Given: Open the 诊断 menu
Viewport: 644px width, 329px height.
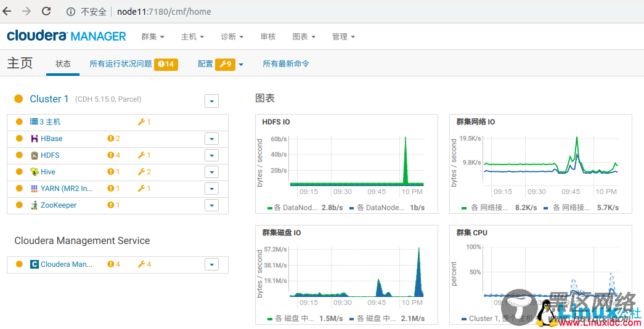Looking at the screenshot, I should (x=232, y=36).
